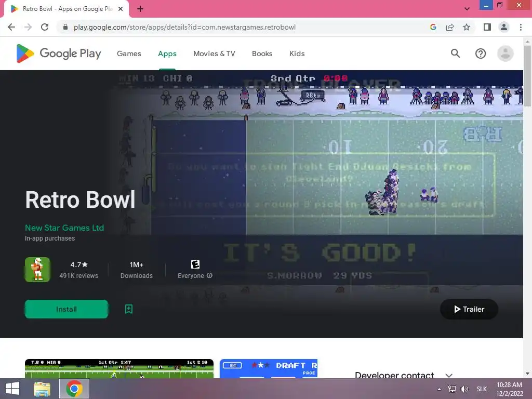Switch the SLK keyboard language
532x399 pixels.
pos(482,389)
